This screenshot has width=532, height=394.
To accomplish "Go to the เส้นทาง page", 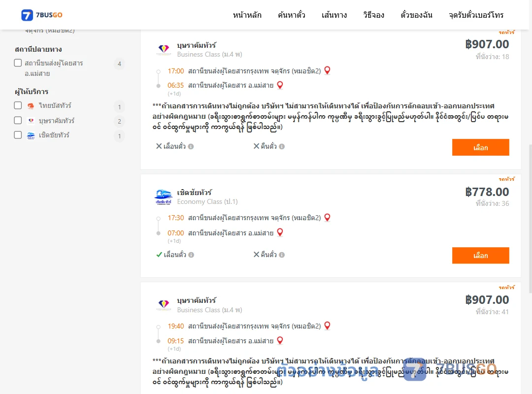I will point(334,15).
